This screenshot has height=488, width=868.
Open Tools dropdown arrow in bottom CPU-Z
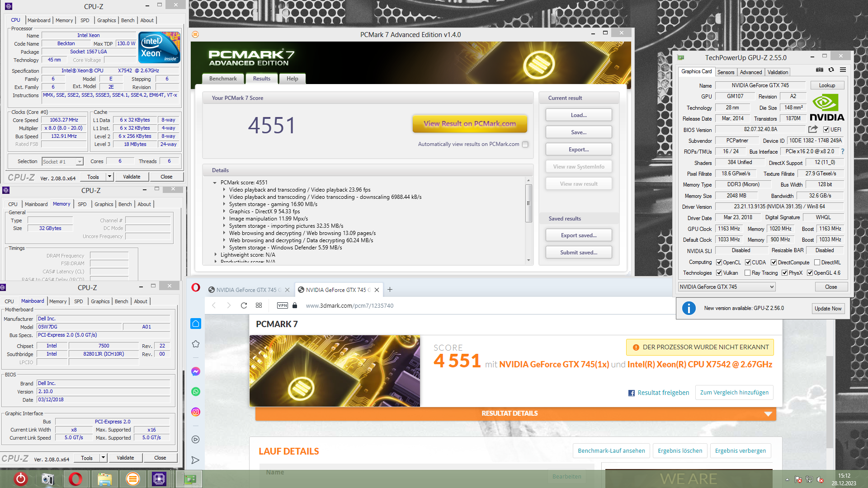(103, 458)
